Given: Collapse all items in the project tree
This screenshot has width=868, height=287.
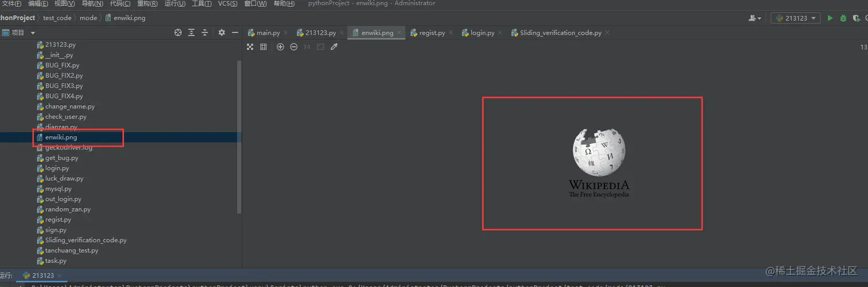Looking at the screenshot, I should point(204,33).
